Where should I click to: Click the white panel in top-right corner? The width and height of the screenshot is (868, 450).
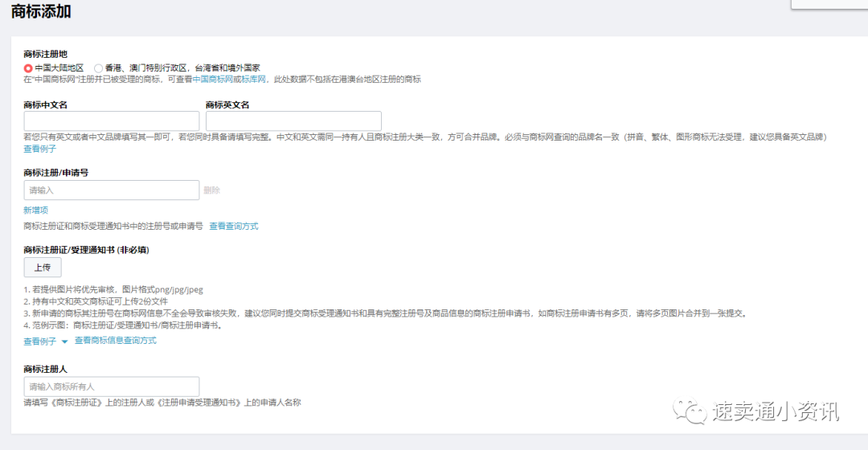(x=829, y=4)
